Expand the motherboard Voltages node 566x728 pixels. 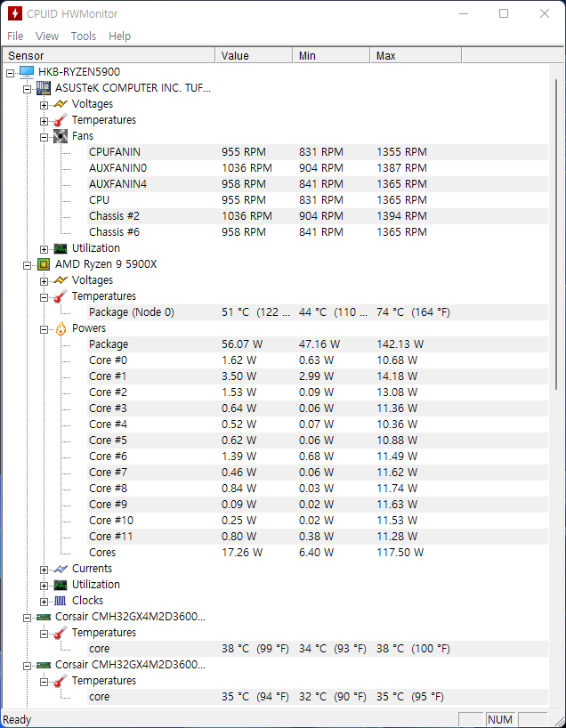click(x=44, y=105)
